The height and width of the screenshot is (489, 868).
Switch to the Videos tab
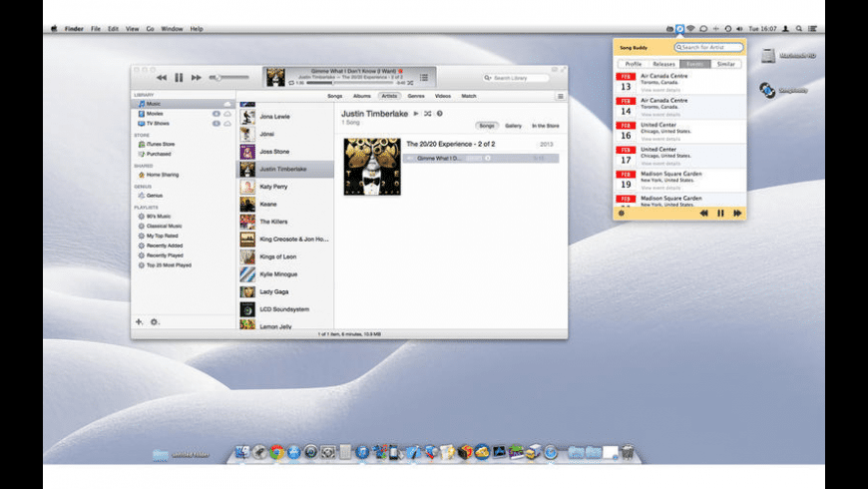442,96
